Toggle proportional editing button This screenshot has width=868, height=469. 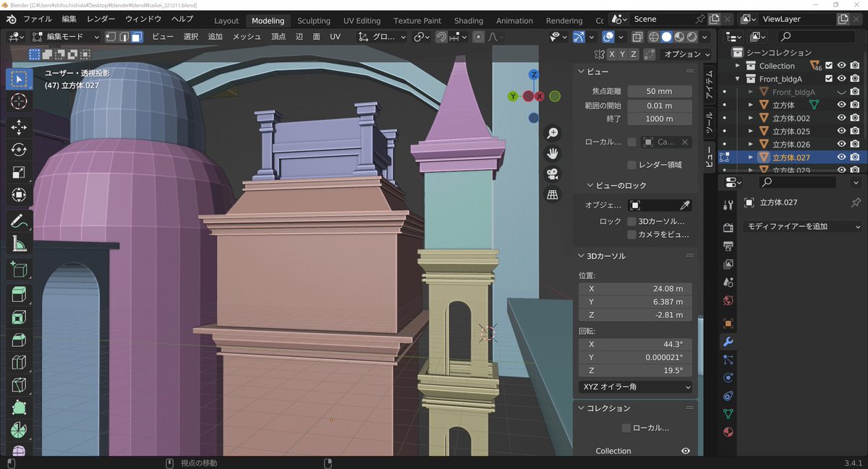pos(478,37)
